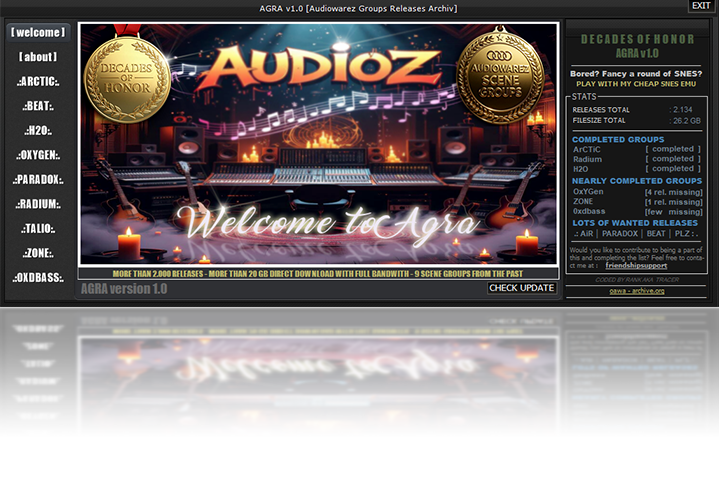This screenshot has width=719, height=492.
Task: Open the H2O group releases
Action: [x=38, y=131]
